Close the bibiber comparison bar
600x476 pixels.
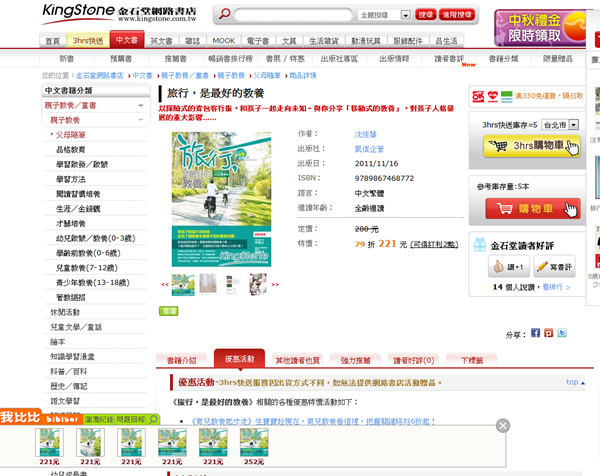[x=503, y=425]
